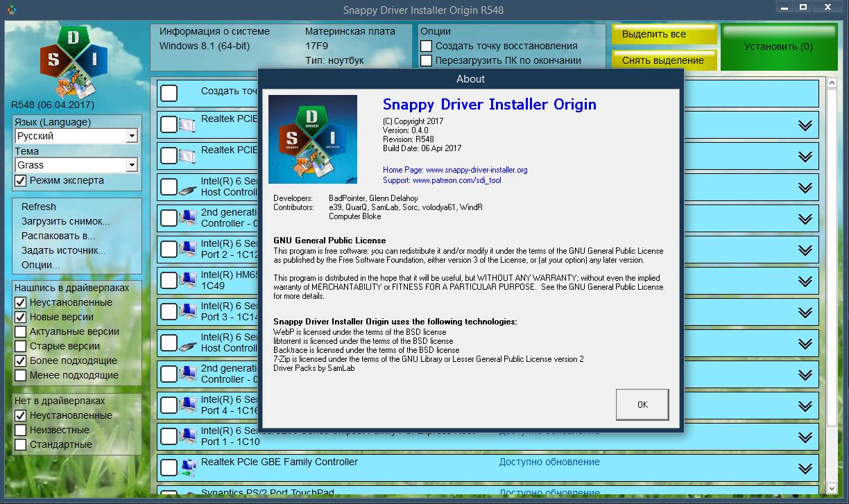Click device icon of Port 2 - 1C12 row
Screen dimensions: 849x504
pos(187,250)
